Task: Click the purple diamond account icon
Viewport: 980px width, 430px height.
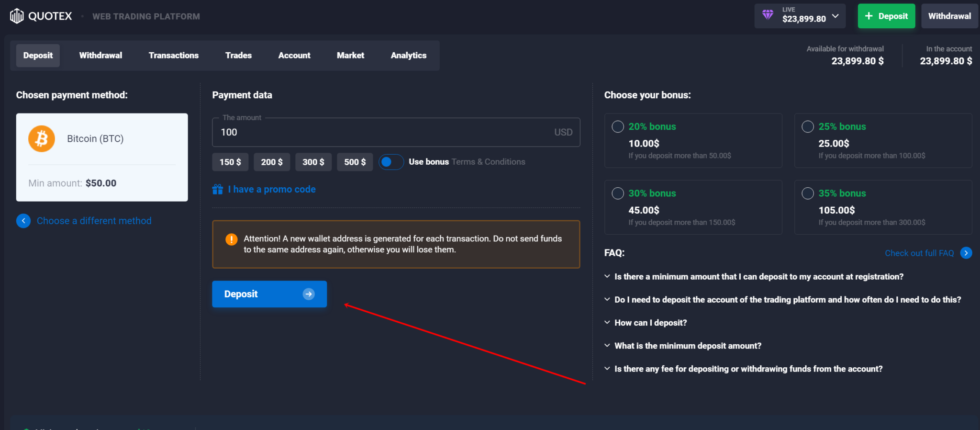Action: tap(768, 15)
